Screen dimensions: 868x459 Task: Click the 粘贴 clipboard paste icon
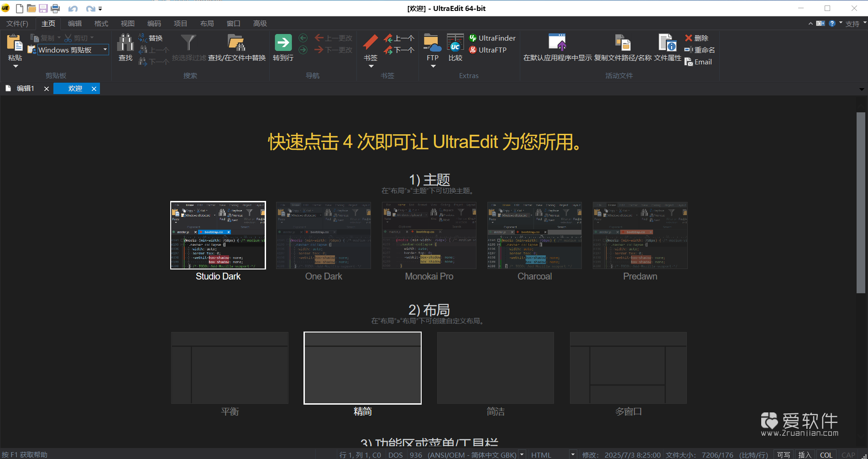point(15,43)
